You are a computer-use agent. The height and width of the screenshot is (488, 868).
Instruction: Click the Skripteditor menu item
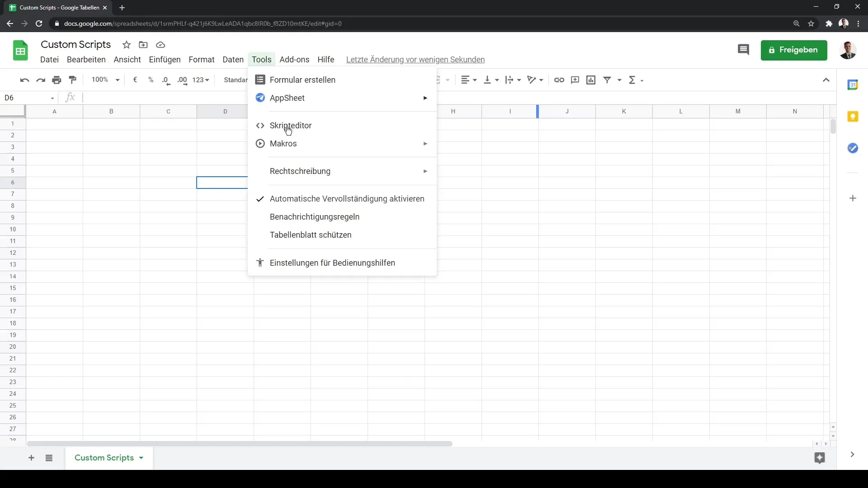(290, 125)
